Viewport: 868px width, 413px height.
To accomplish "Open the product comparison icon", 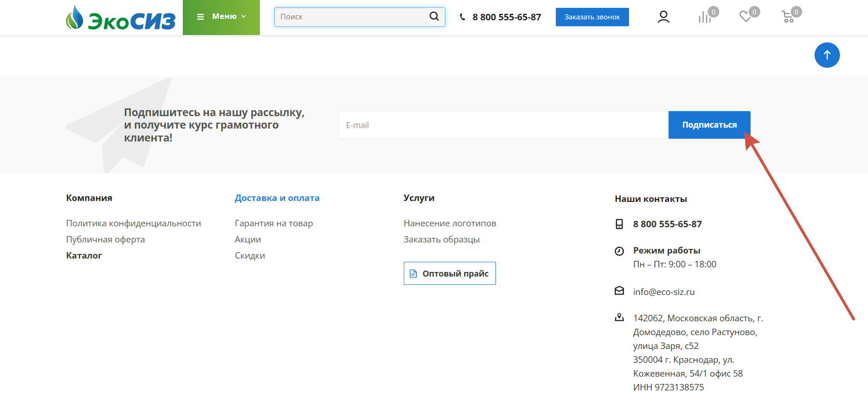I will coord(705,18).
